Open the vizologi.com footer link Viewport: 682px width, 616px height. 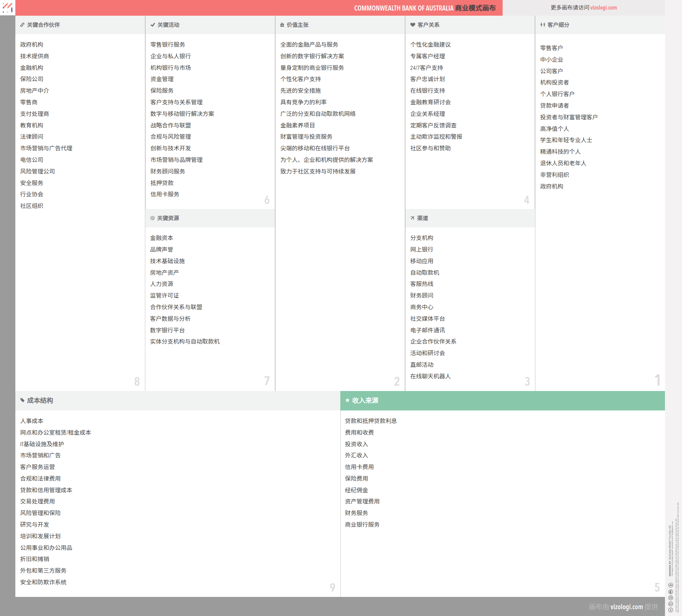tap(626, 607)
